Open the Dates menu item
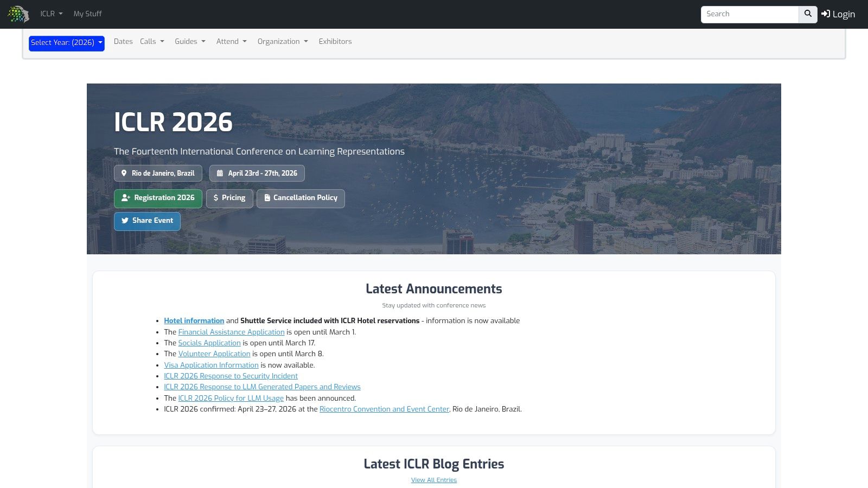The width and height of the screenshot is (868, 488). point(123,42)
